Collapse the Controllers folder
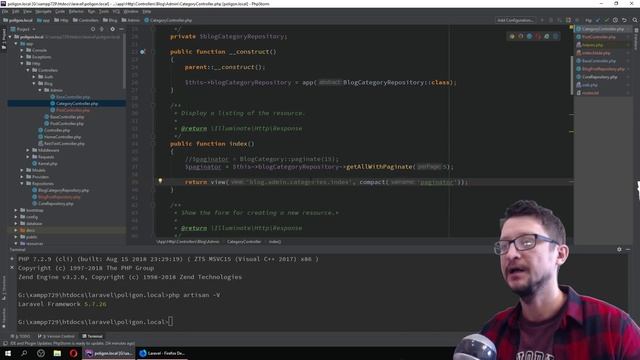Image resolution: width=640 pixels, height=360 pixels. point(28,70)
